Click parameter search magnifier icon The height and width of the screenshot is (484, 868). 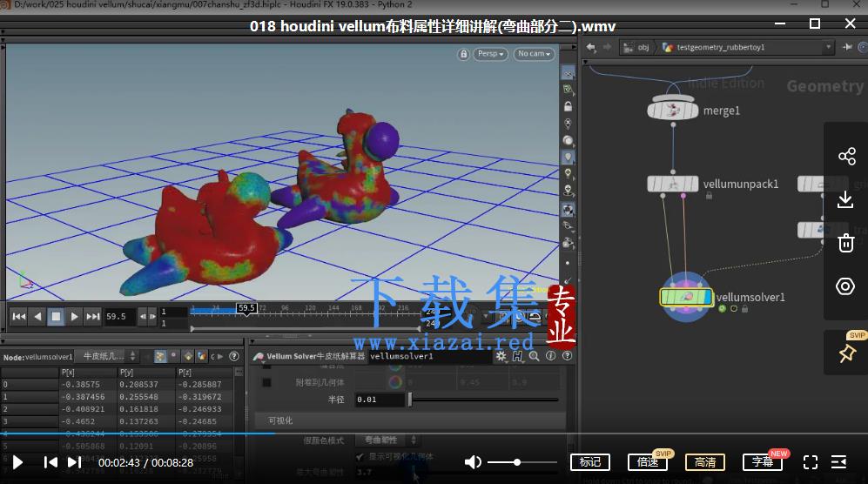[x=534, y=356]
